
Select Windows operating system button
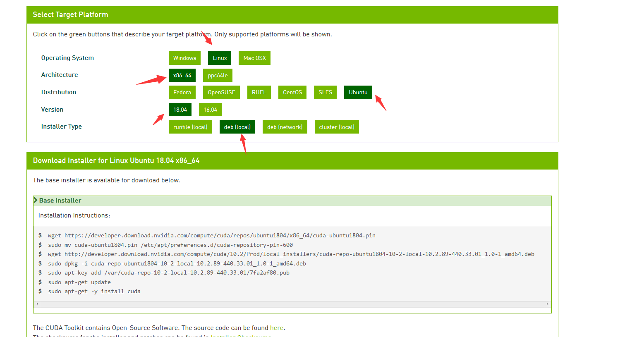pyautogui.click(x=184, y=58)
